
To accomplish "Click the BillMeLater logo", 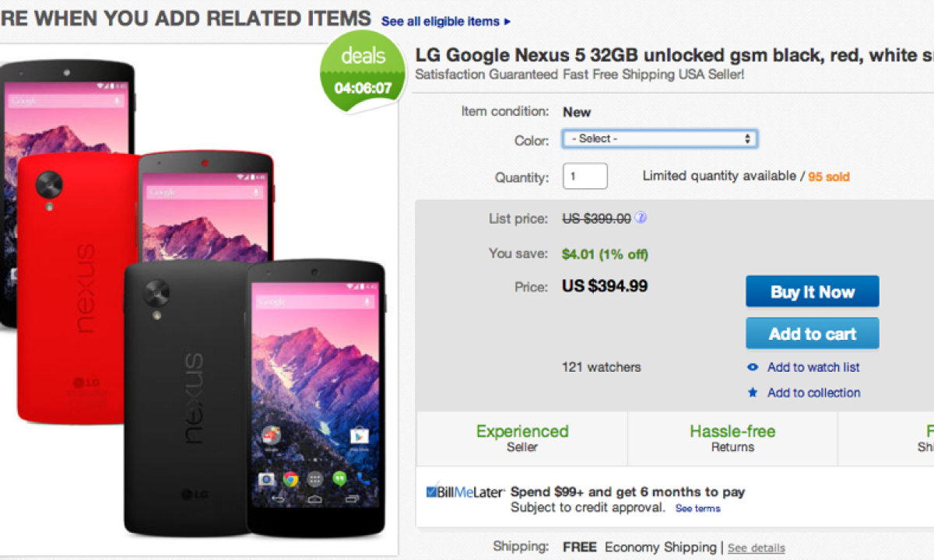I will [465, 492].
